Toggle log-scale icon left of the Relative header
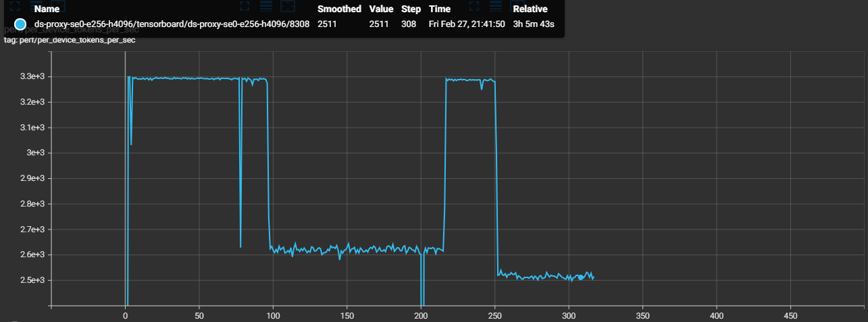 point(496,7)
